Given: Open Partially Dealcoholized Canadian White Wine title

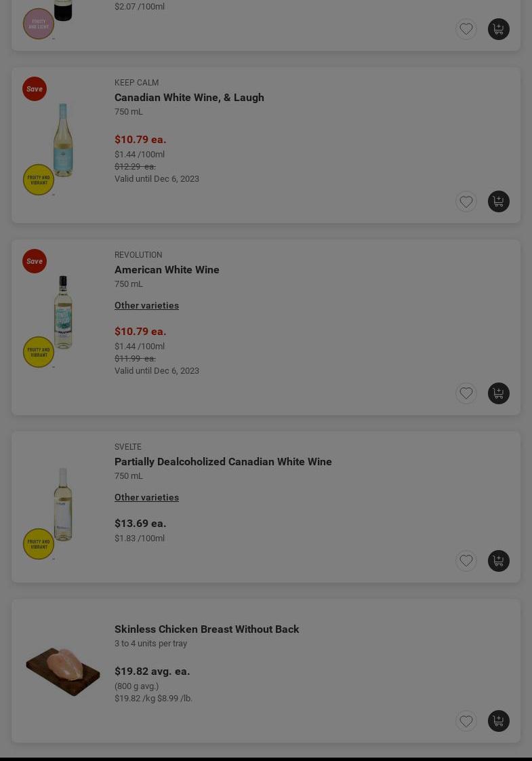Looking at the screenshot, I should (223, 461).
